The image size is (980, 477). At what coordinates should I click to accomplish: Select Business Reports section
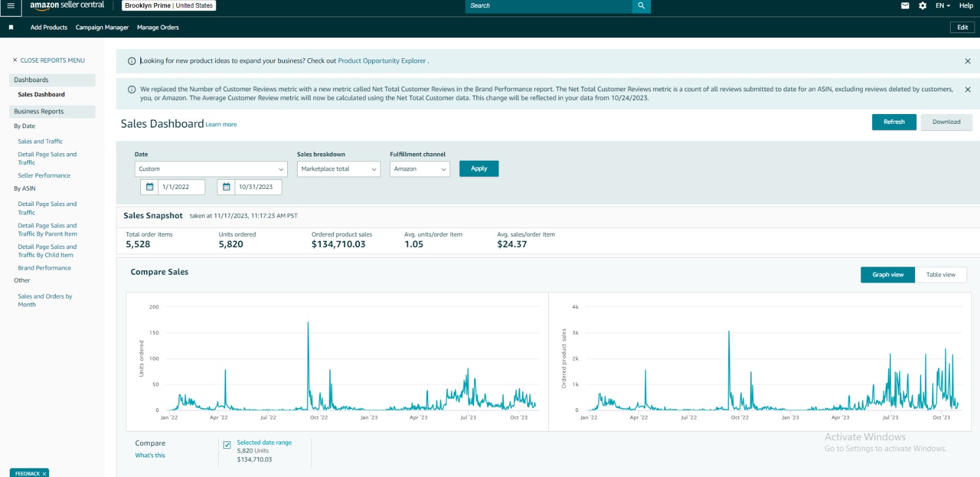52,112
